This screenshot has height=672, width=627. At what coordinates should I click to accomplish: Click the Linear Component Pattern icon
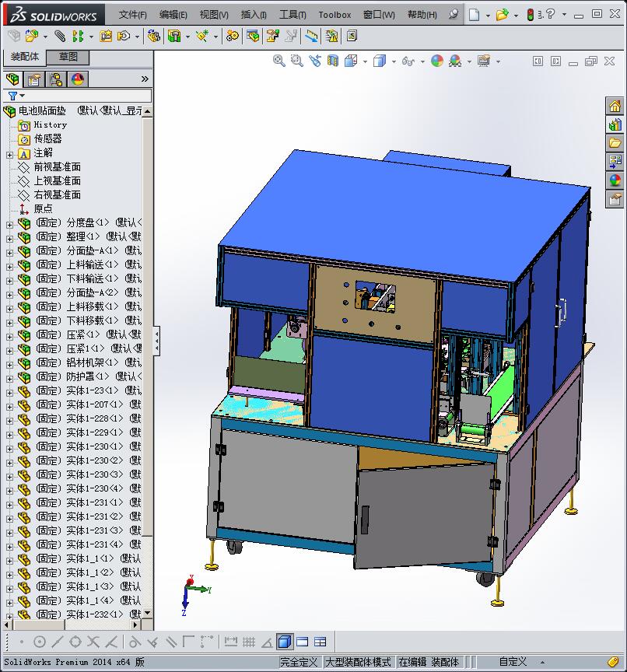pyautogui.click(x=78, y=37)
